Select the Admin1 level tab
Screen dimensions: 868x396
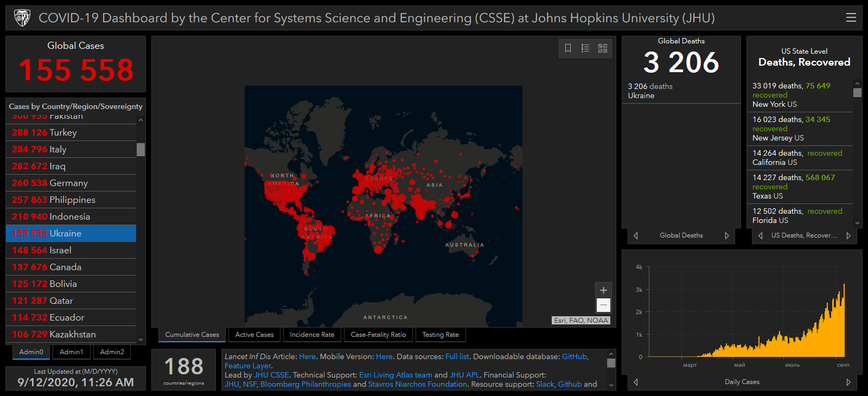pyautogui.click(x=72, y=352)
